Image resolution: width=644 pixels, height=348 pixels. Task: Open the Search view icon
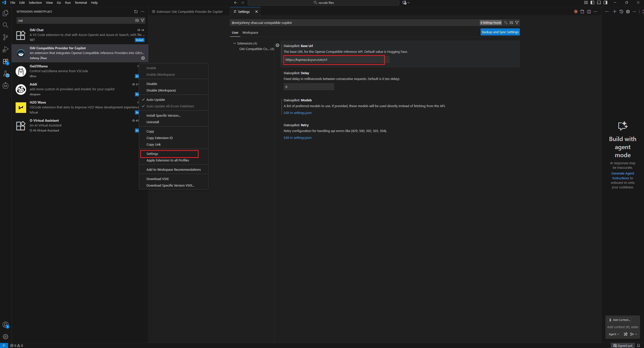click(6, 25)
